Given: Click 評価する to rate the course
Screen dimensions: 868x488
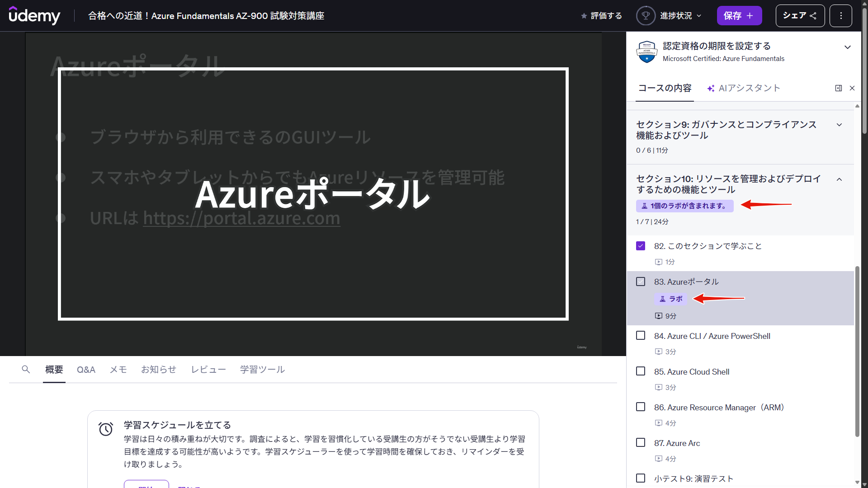Looking at the screenshot, I should [x=602, y=16].
